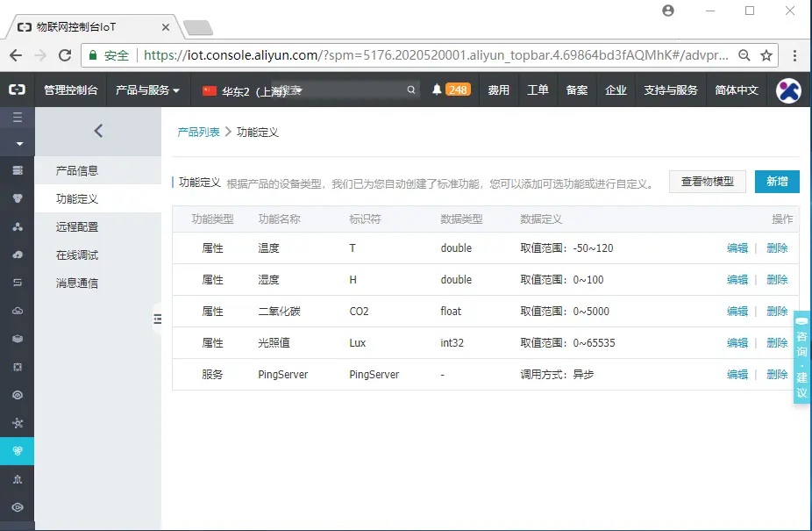Select the eye-like icon at the bottom of the left rail

tap(18, 507)
